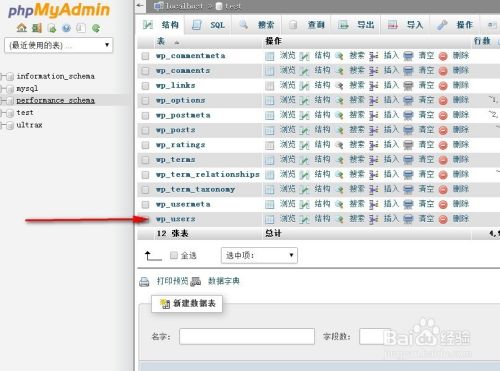Screen dimensions: 500x371
Task: Click the 数据字典 data dictionary link
Action: pos(224,281)
